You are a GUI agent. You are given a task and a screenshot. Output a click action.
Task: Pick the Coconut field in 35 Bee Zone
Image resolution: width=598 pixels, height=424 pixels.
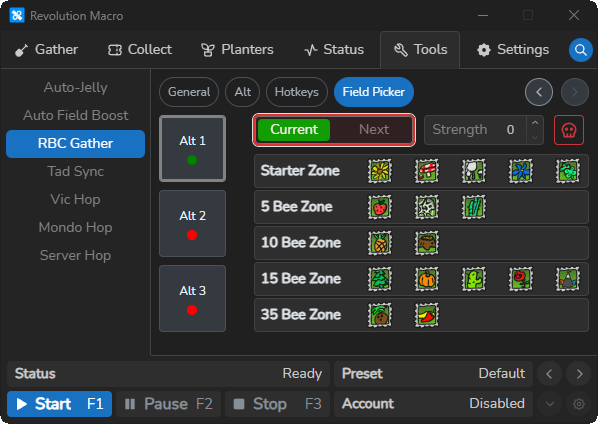click(x=379, y=315)
